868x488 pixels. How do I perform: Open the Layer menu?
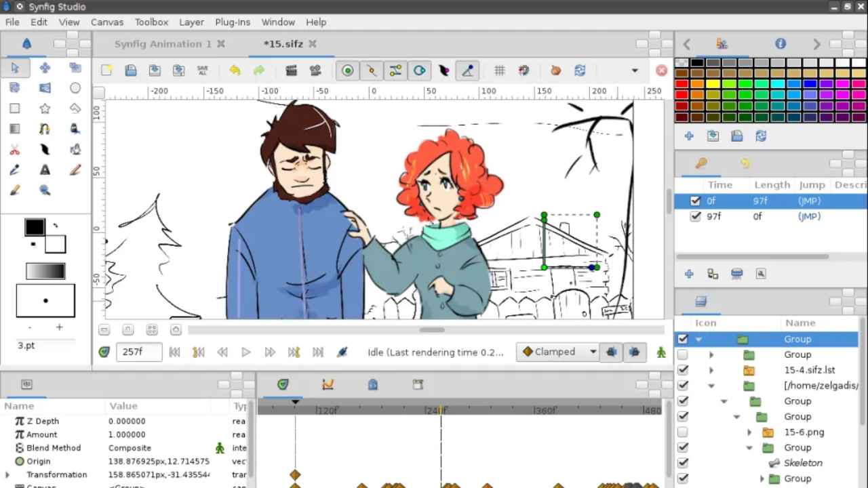(x=191, y=22)
